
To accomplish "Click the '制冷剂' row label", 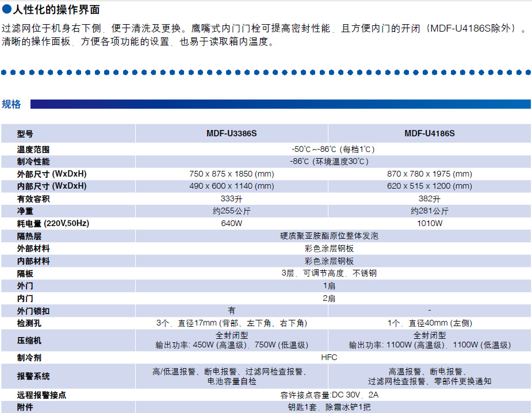I will (x=29, y=357).
